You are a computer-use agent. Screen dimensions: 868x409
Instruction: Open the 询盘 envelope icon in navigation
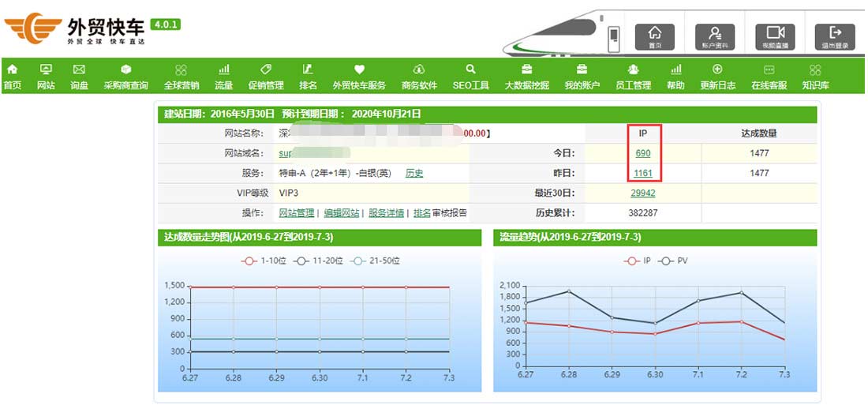(x=79, y=69)
